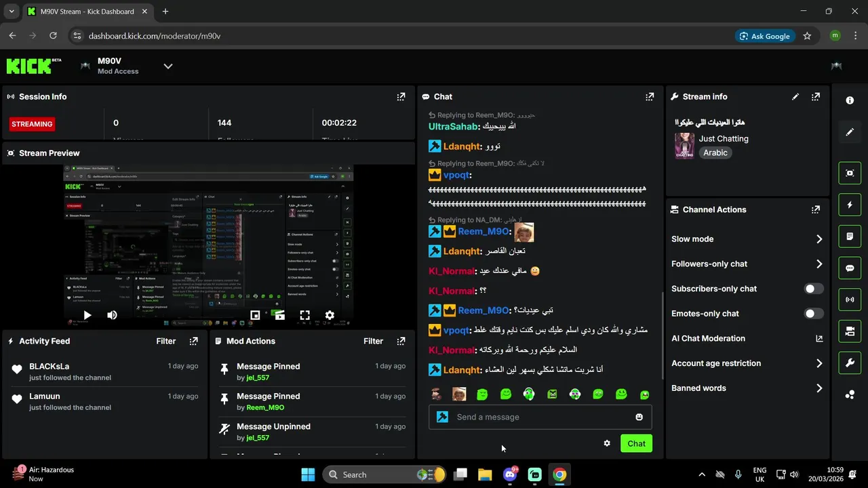
Task: Pop out the Stream info panel
Action: coord(816,97)
